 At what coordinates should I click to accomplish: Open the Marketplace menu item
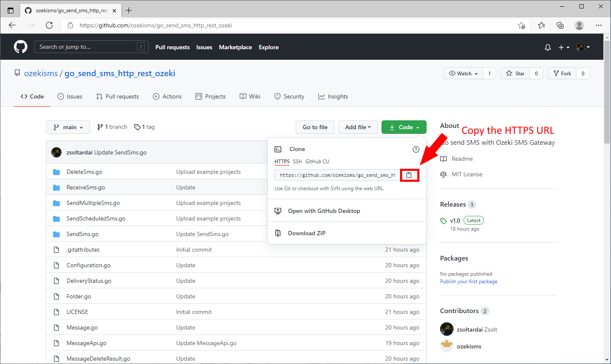[235, 47]
